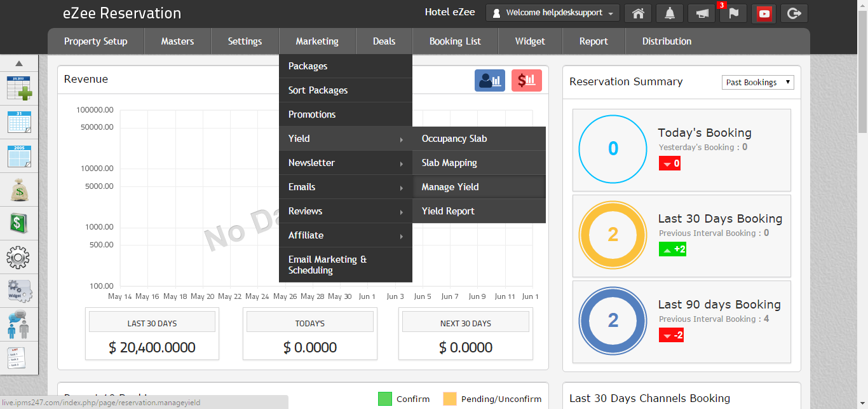The image size is (868, 409).
Task: Expand the Yield submenu arrow
Action: (x=401, y=139)
